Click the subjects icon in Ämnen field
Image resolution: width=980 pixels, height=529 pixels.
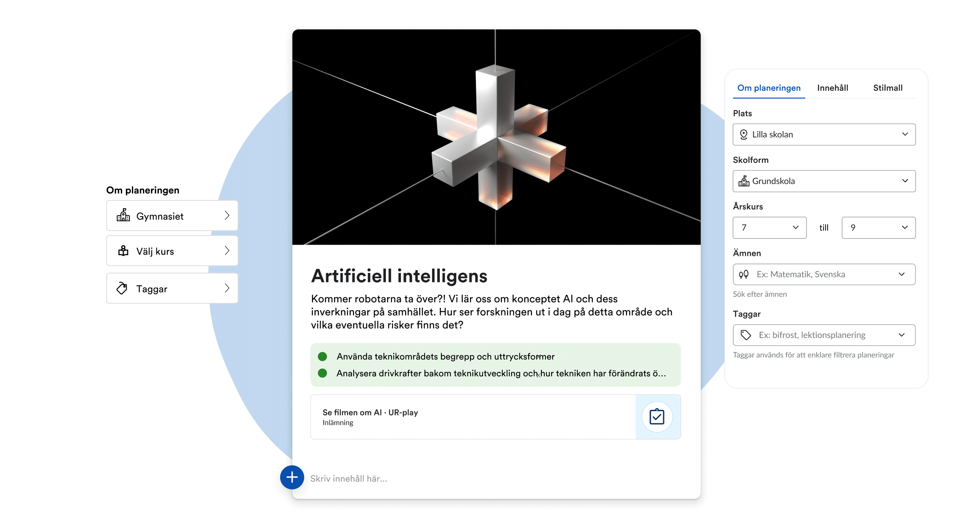click(x=744, y=274)
